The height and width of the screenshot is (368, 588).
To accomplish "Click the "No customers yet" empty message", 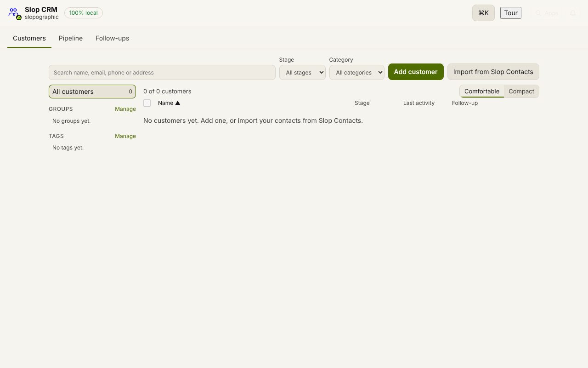I will point(253,121).
